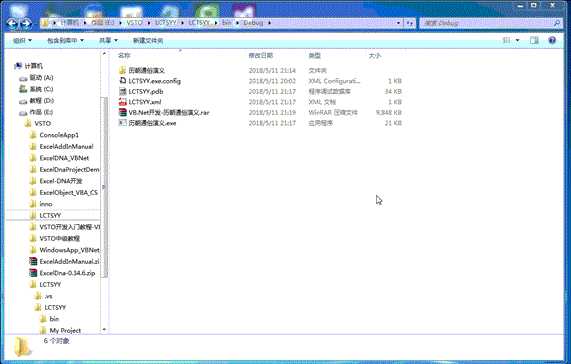Sort by the 类型 column header
Viewport: 571px width, 364px height.
(x=315, y=55)
